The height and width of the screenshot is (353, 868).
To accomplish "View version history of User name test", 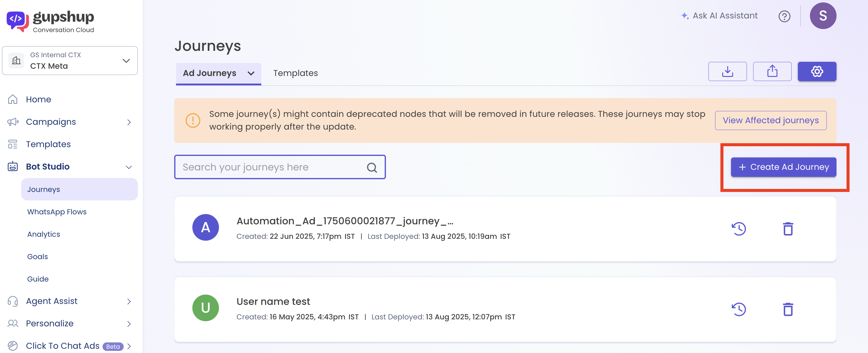I will click(x=739, y=309).
